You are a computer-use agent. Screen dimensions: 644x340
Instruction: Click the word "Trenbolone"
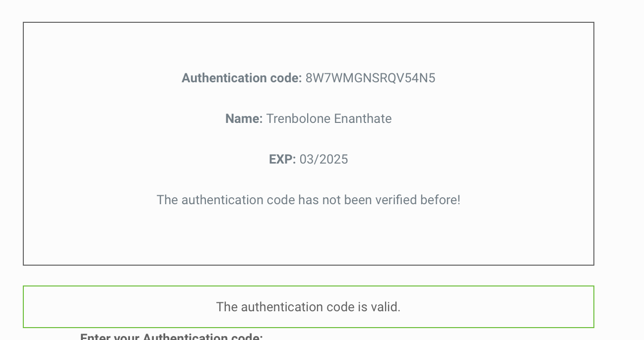click(298, 119)
